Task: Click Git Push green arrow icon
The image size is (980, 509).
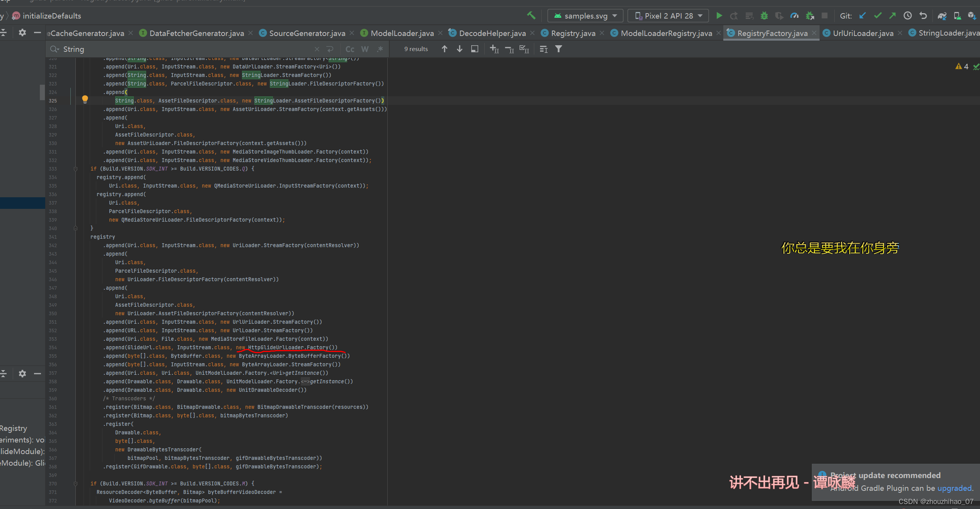Action: [x=893, y=16]
